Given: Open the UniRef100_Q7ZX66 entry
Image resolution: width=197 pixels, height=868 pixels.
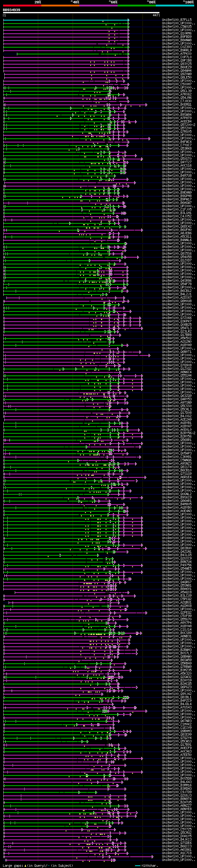Looking at the screenshot, I should click(177, 318).
